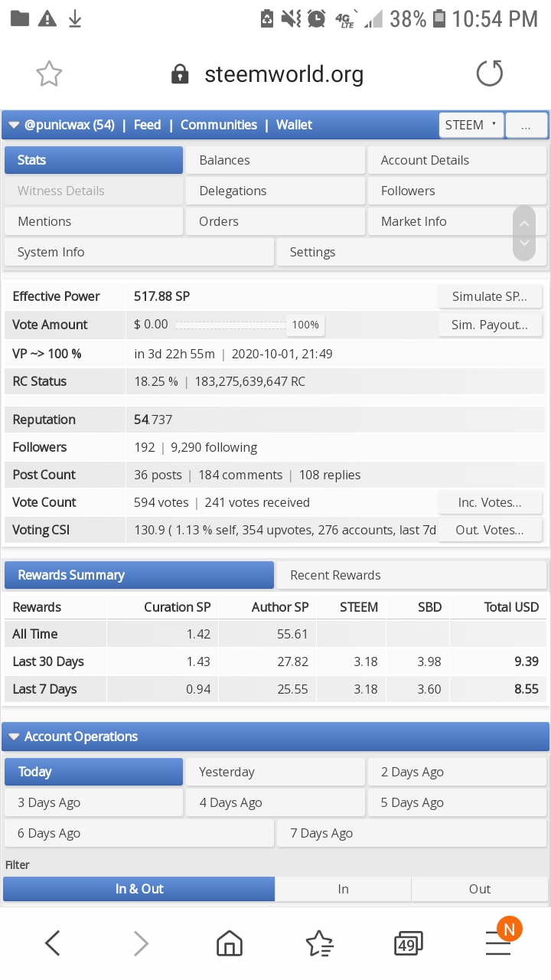
Task: Tap the folder notification icon
Action: [x=19, y=18]
